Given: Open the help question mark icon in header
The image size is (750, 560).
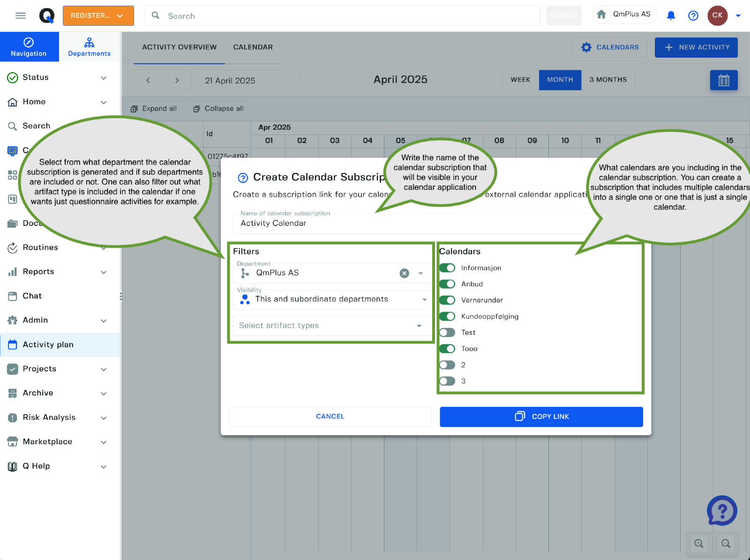Looking at the screenshot, I should (x=693, y=16).
